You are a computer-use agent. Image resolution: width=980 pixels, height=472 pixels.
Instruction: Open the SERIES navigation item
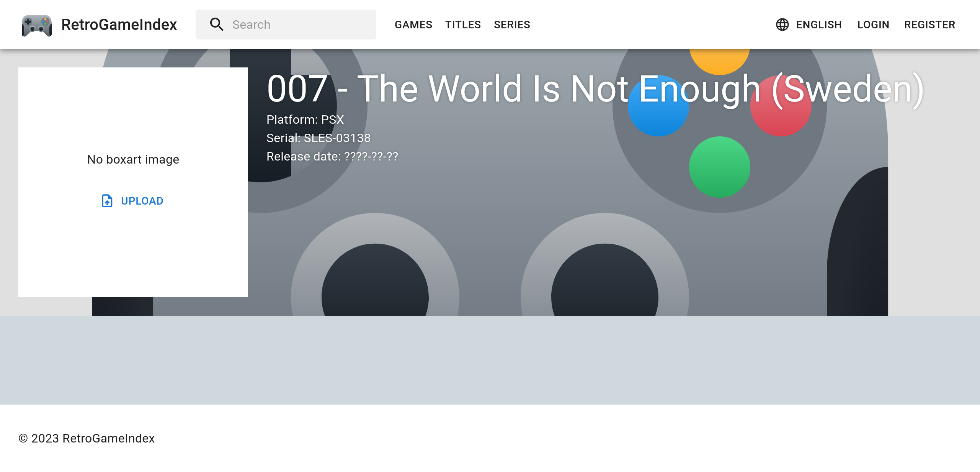pos(512,25)
